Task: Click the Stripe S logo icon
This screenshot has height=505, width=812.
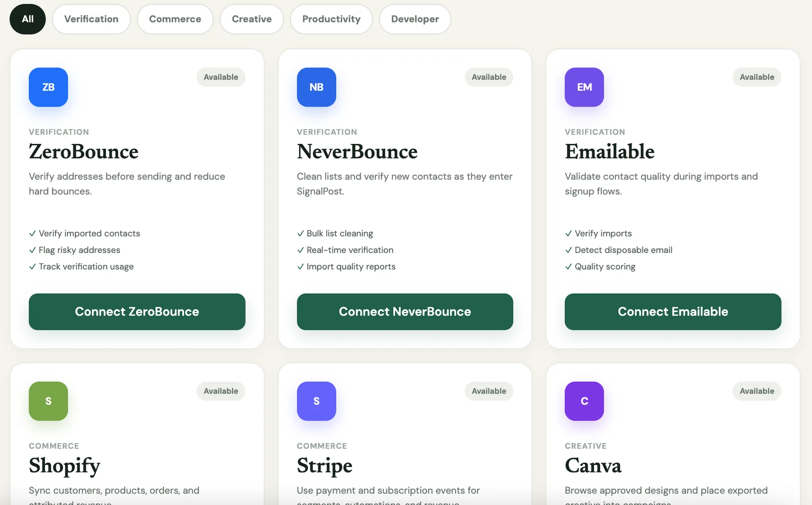Action: [316, 401]
